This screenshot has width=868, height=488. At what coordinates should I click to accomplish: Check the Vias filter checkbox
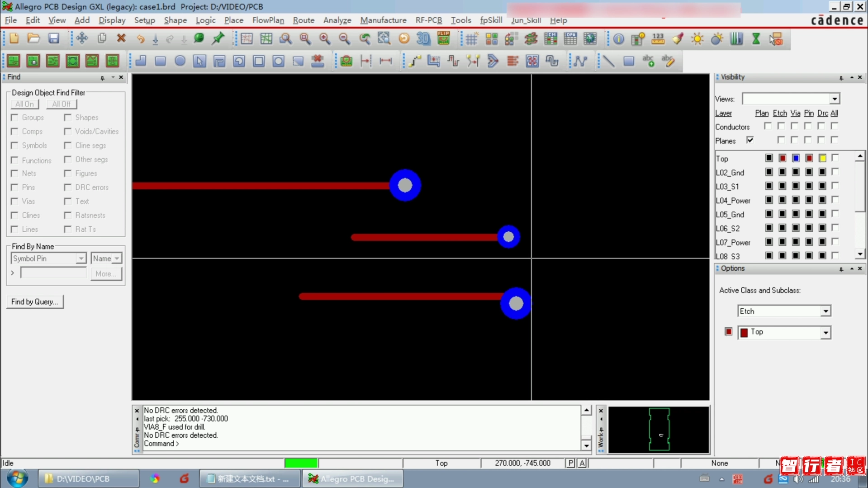15,201
